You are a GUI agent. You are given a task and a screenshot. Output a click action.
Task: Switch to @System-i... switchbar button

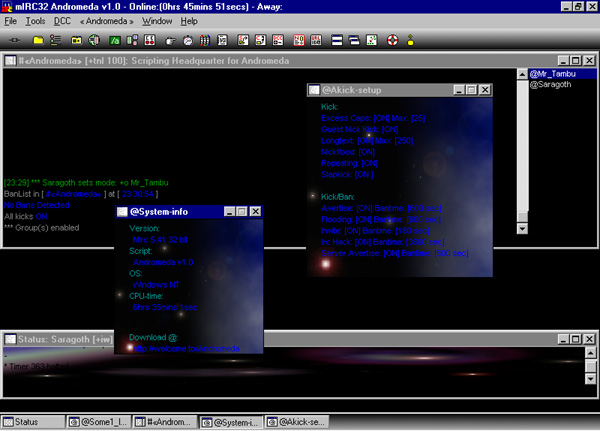(232, 422)
